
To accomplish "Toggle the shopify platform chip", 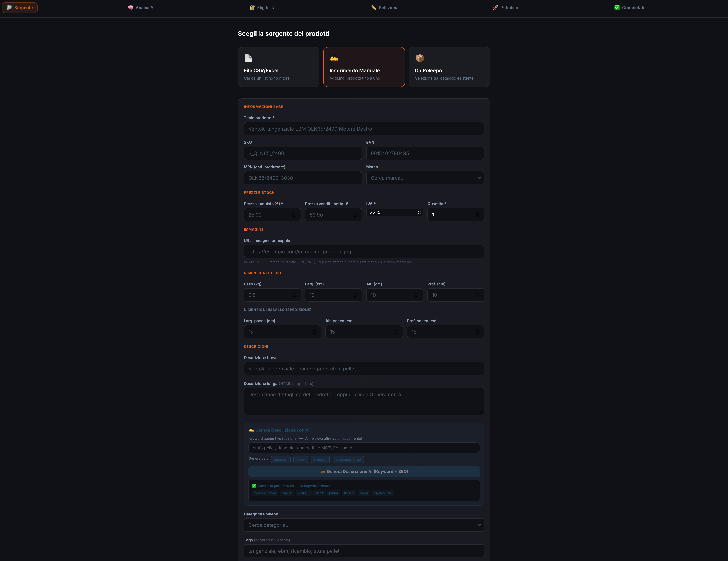I will 320,459.
